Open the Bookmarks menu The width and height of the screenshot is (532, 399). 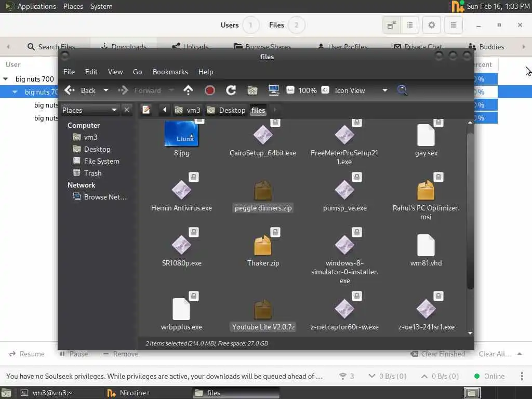pos(170,72)
